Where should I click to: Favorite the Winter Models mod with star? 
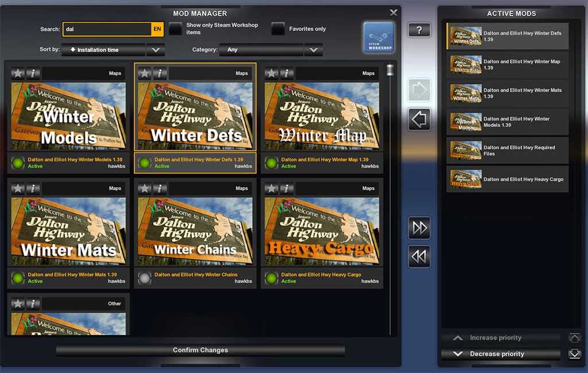18,74
